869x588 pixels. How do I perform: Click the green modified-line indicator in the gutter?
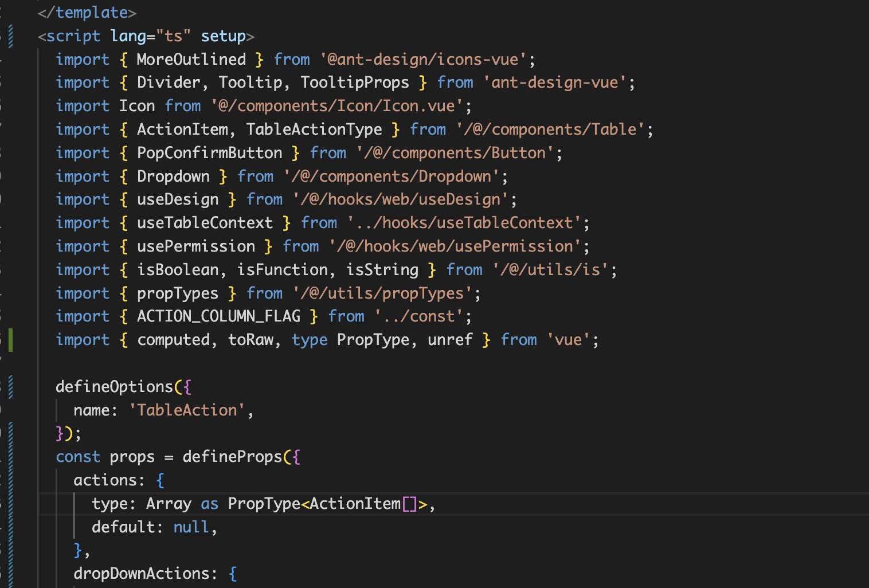click(x=11, y=339)
